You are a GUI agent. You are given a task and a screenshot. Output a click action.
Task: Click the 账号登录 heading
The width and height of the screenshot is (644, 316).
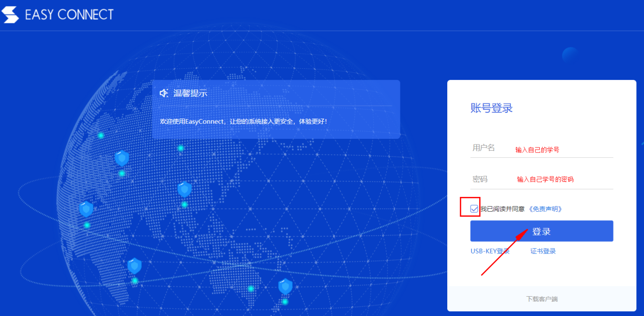(x=491, y=108)
